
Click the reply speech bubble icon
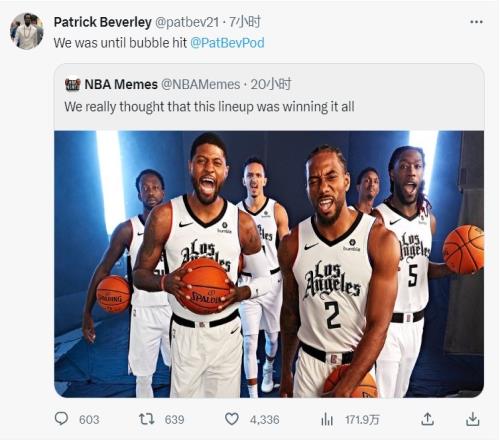pos(61,418)
